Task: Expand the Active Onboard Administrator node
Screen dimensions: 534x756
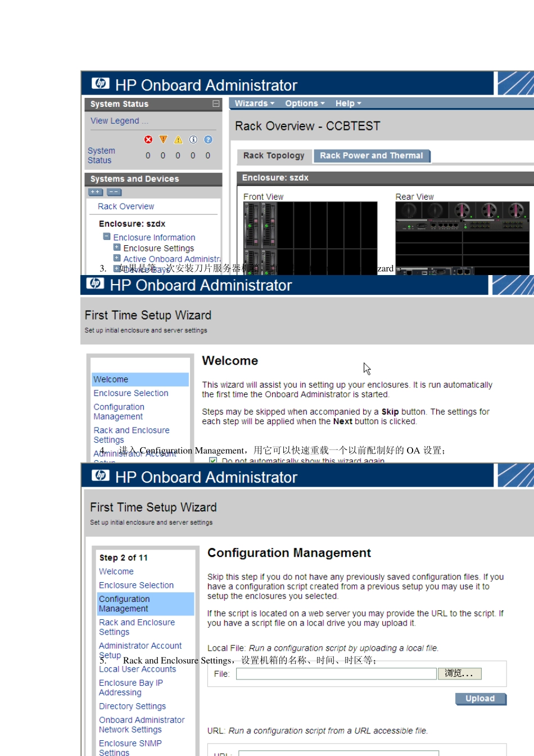Action: (117, 258)
